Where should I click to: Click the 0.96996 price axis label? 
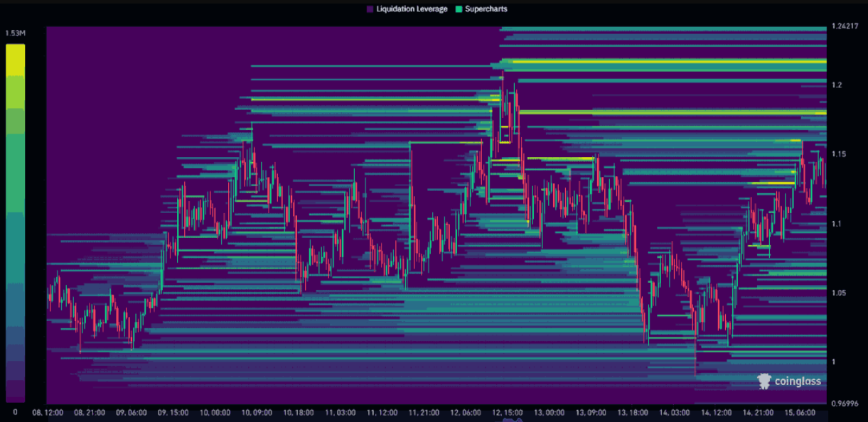click(845, 403)
